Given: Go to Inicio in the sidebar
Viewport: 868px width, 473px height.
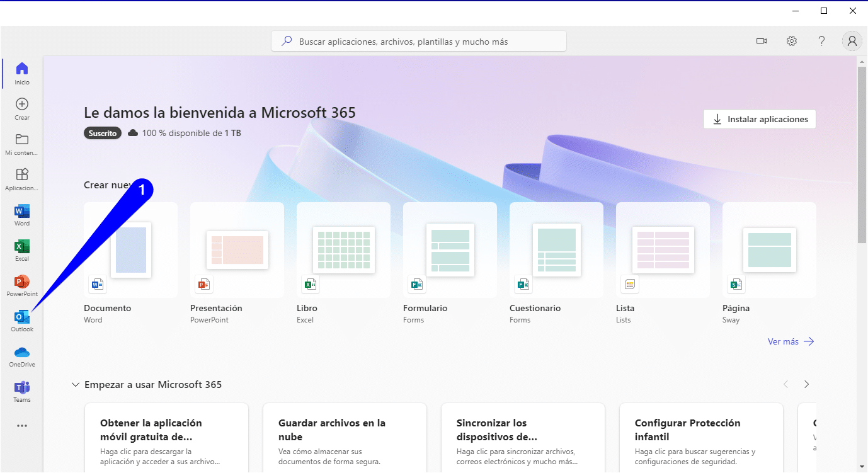Looking at the screenshot, I should [x=22, y=74].
